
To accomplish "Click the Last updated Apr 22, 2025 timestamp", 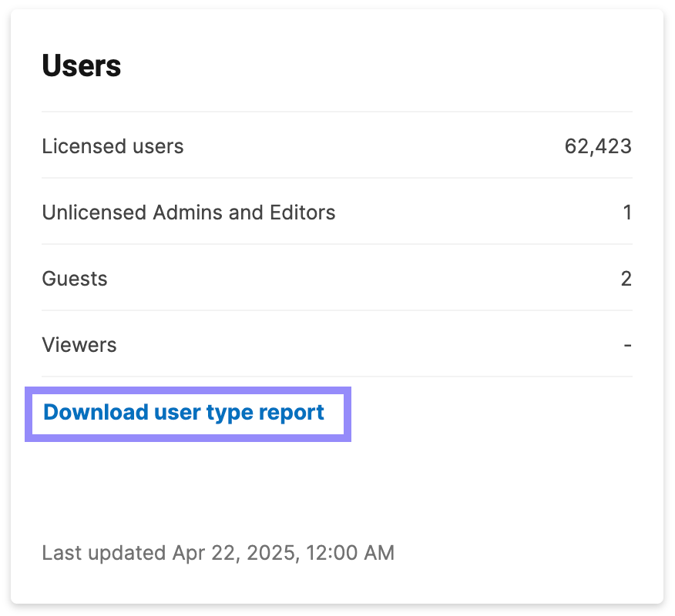I will 218,553.
